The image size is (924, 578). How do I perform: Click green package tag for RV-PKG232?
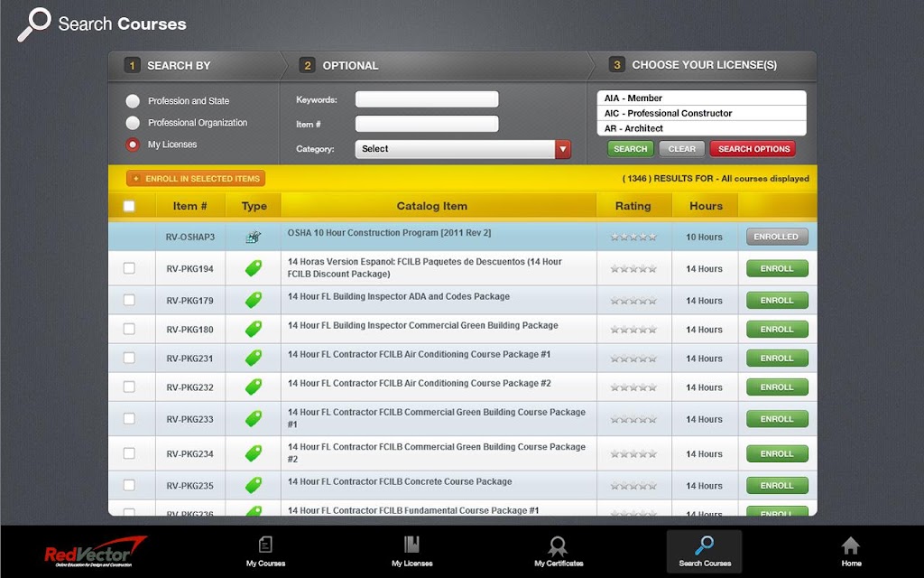(x=254, y=387)
